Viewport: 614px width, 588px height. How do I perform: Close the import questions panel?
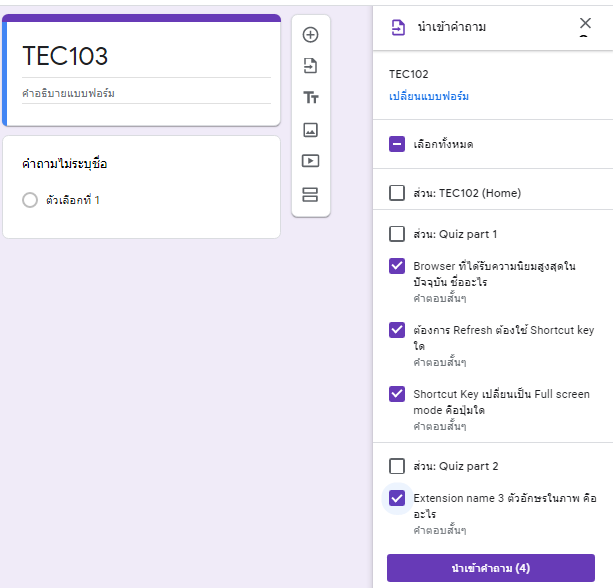click(585, 23)
